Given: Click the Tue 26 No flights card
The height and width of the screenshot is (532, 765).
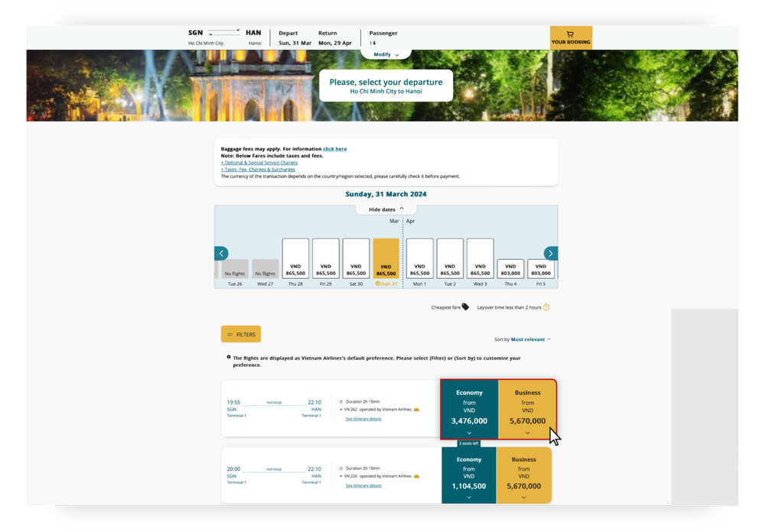Looking at the screenshot, I should pyautogui.click(x=235, y=269).
